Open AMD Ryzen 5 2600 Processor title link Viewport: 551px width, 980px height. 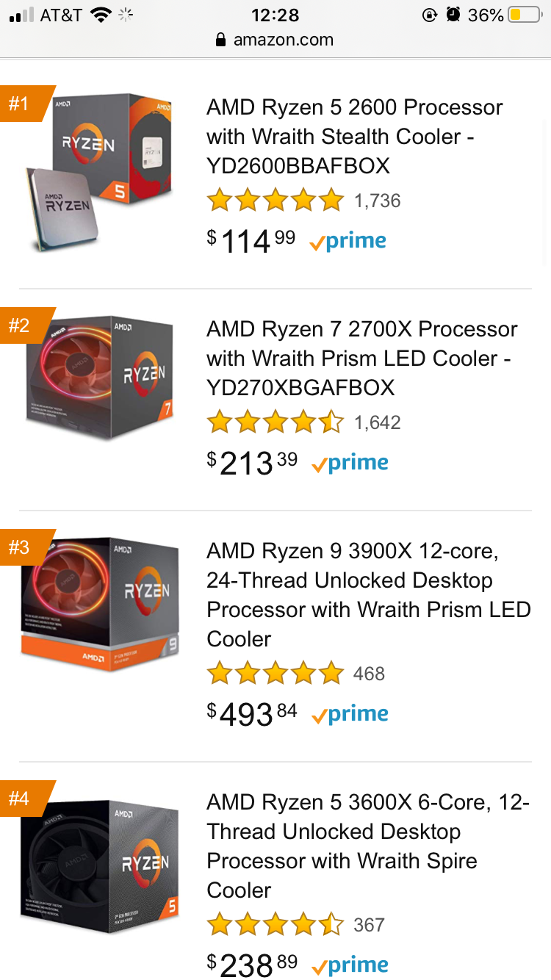(354, 137)
